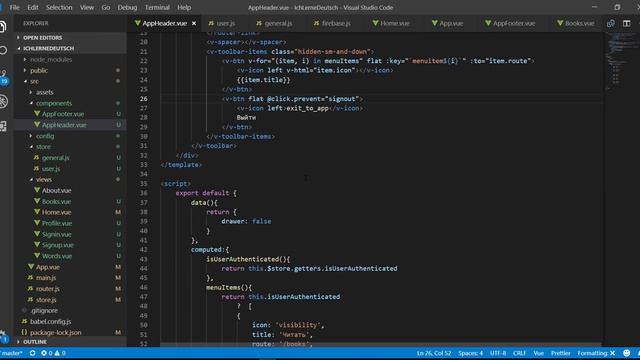Switch to firebase.js tab
Screen dimensions: 640x360
(x=332, y=23)
